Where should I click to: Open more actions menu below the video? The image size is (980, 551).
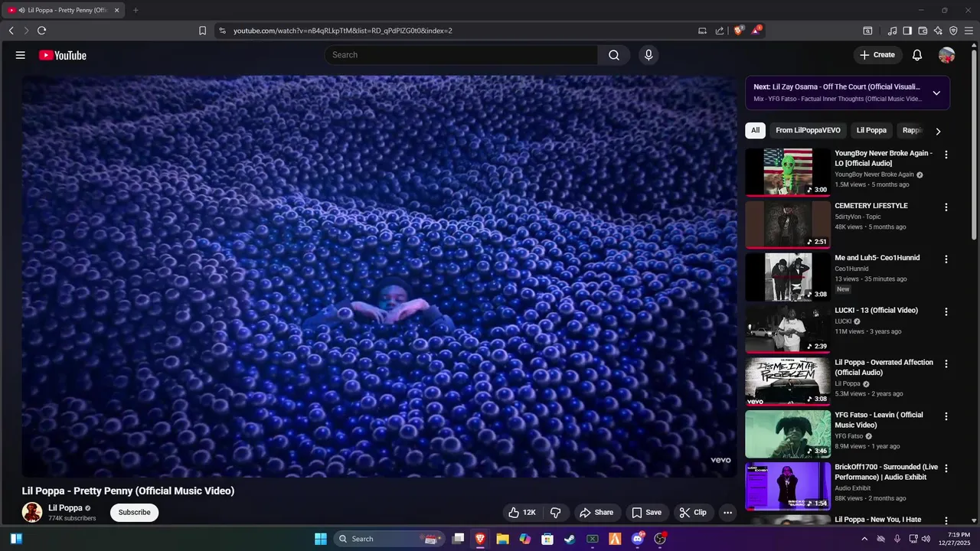pyautogui.click(x=728, y=513)
